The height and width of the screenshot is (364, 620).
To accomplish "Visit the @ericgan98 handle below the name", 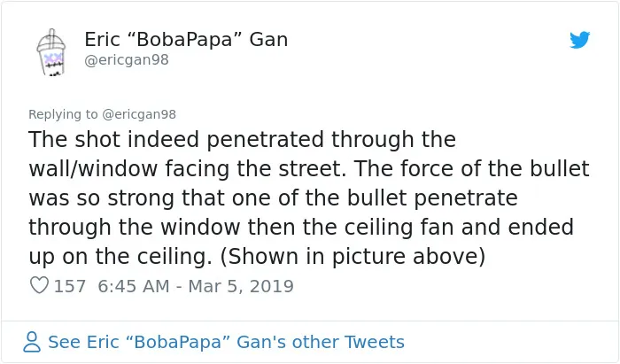I will point(127,60).
